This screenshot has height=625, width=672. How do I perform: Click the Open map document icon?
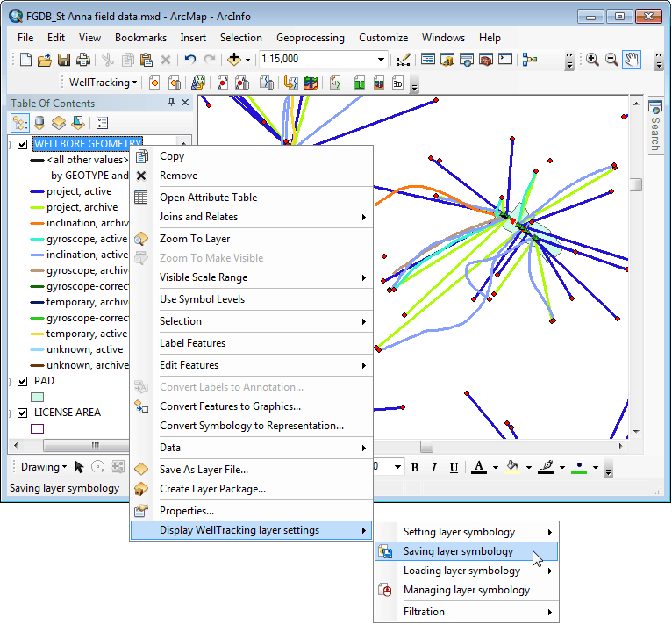44,60
